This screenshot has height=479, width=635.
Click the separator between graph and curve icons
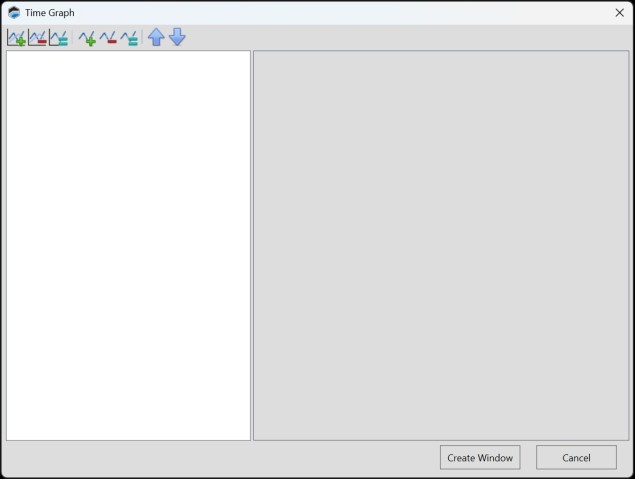tap(73, 38)
